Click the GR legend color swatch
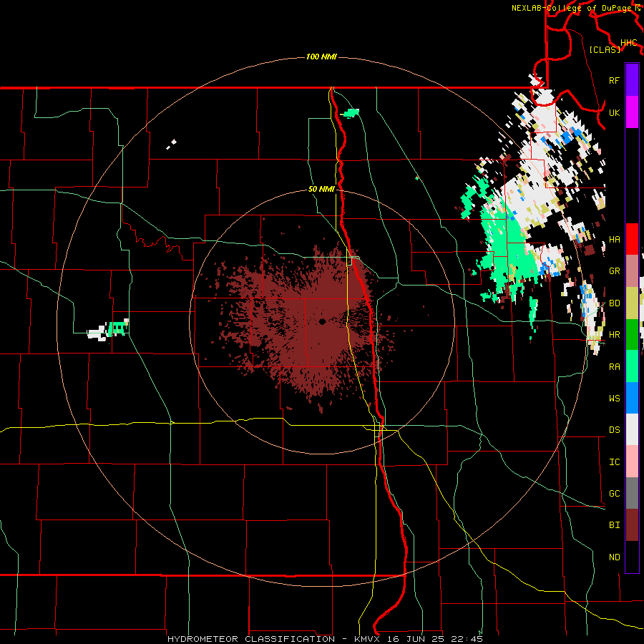 tap(632, 271)
